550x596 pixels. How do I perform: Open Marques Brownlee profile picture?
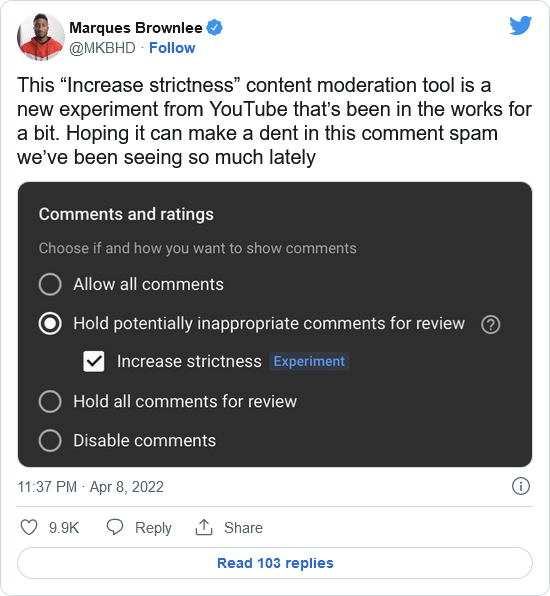pos(41,37)
